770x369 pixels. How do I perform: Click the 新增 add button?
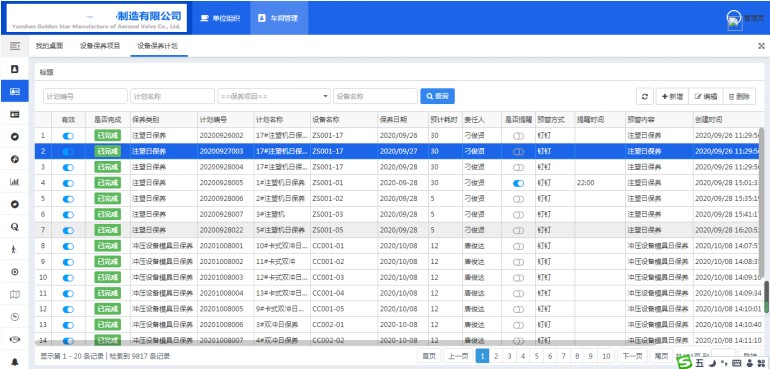[672, 96]
